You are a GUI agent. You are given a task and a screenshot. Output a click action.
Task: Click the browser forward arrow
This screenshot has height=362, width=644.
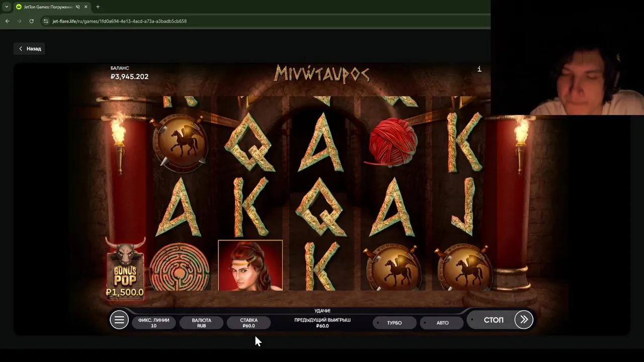click(x=19, y=21)
